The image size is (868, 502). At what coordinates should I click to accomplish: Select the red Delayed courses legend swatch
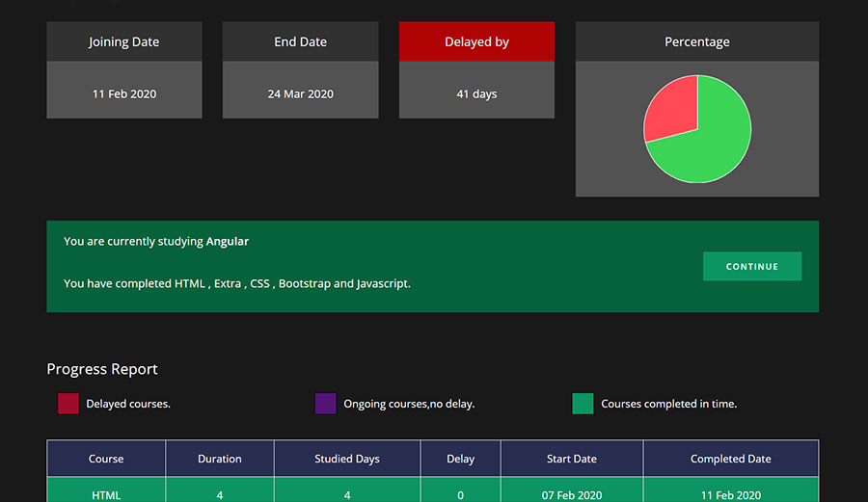click(68, 404)
